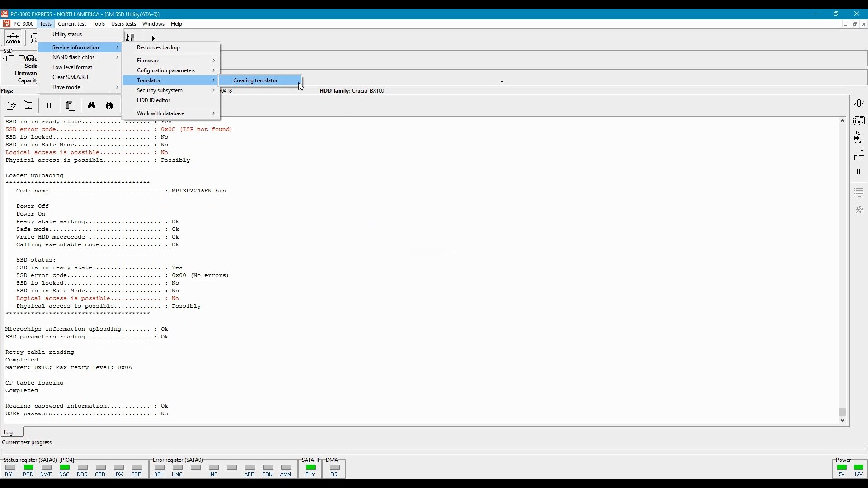This screenshot has height=488, width=868.
Task: Click the binoculars find icon in log toolbar
Action: click(x=92, y=105)
